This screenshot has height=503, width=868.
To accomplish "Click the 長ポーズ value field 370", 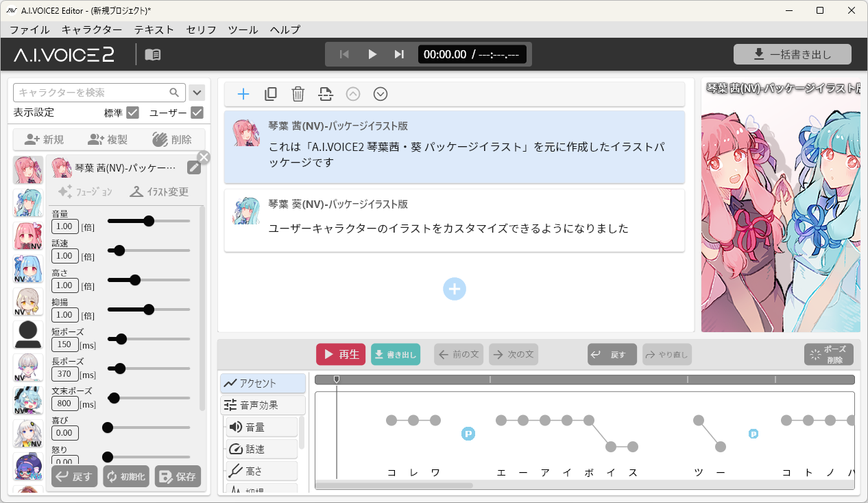I will coord(65,374).
